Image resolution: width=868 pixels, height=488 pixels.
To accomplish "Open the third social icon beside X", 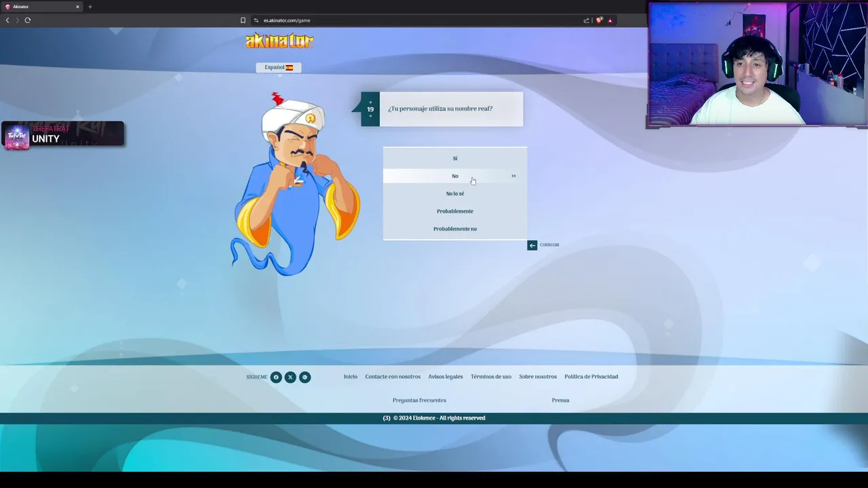I will [305, 377].
